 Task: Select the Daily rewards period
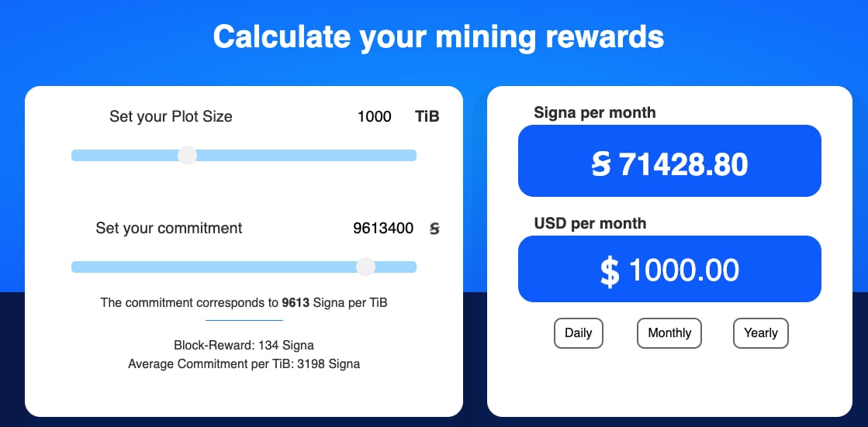click(x=579, y=333)
